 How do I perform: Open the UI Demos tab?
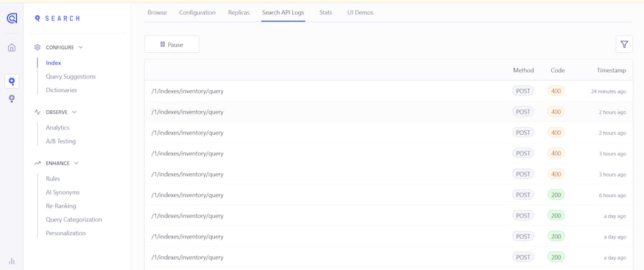pos(360,13)
